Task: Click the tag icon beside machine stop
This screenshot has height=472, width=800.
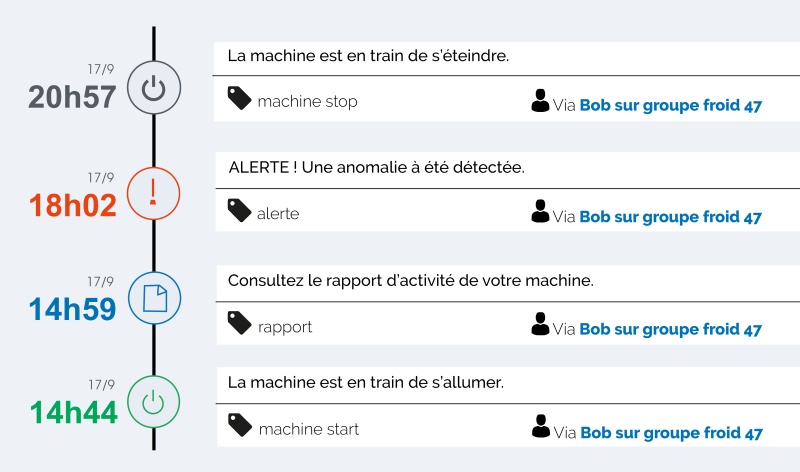Action: [239, 97]
